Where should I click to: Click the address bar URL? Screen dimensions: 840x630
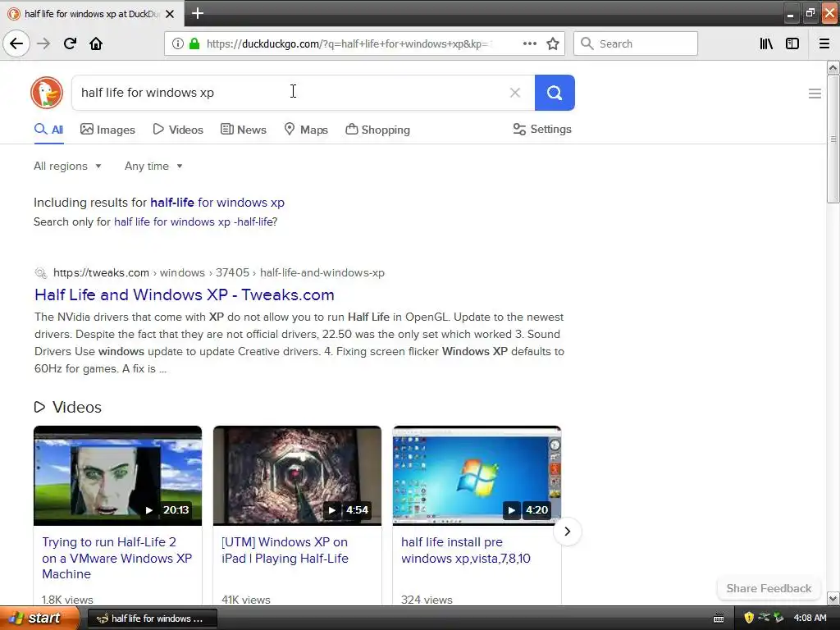(x=348, y=43)
